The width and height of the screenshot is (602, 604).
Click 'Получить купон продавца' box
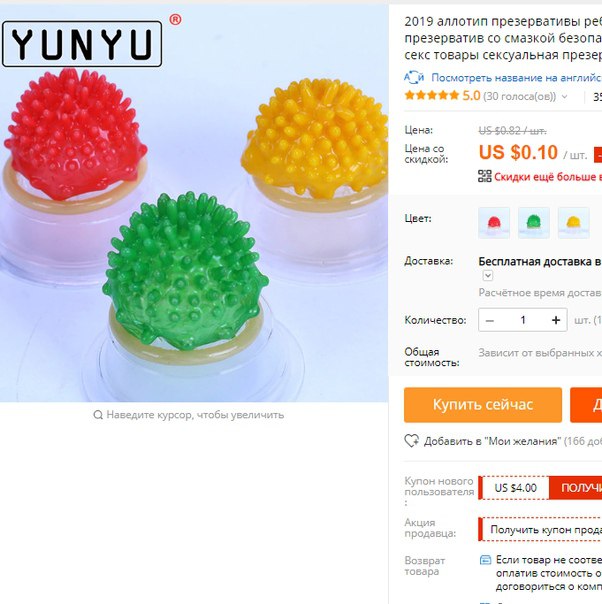pyautogui.click(x=540, y=530)
